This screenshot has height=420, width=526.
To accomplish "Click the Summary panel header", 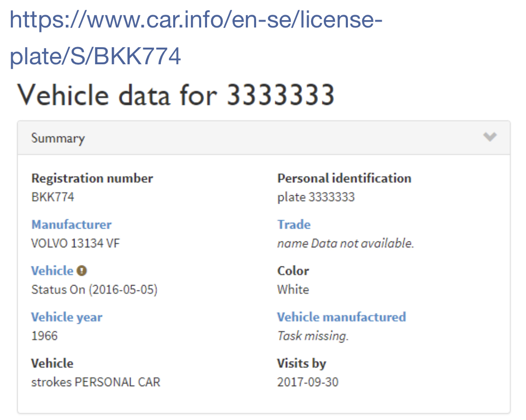I will pyautogui.click(x=263, y=138).
